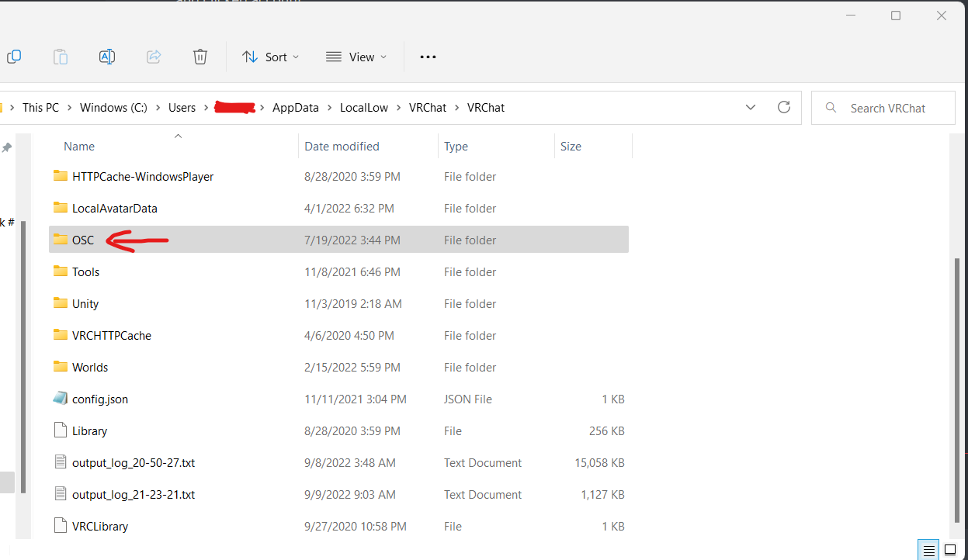Screen dimensions: 968x560
Task: Click This PC in the breadcrumb path
Action: coord(40,108)
